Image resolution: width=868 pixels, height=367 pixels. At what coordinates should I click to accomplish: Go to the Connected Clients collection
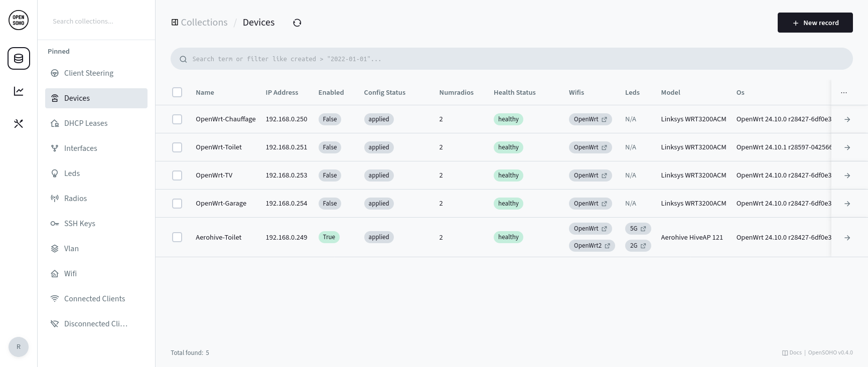94,299
